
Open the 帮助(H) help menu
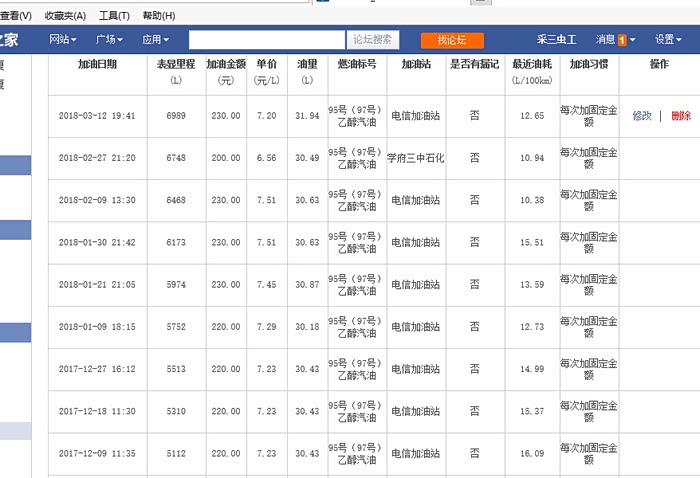pos(159,16)
